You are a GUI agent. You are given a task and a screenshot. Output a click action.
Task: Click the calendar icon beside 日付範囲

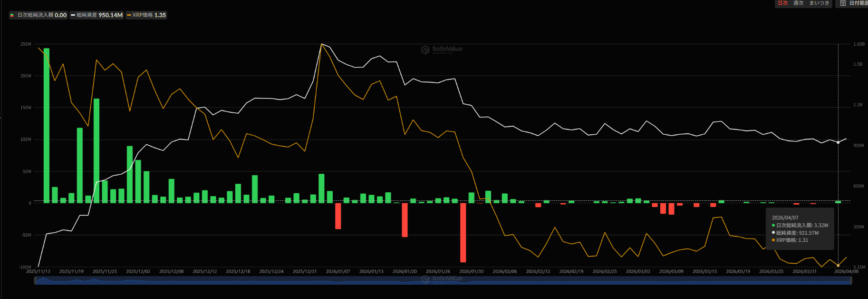[x=843, y=3]
